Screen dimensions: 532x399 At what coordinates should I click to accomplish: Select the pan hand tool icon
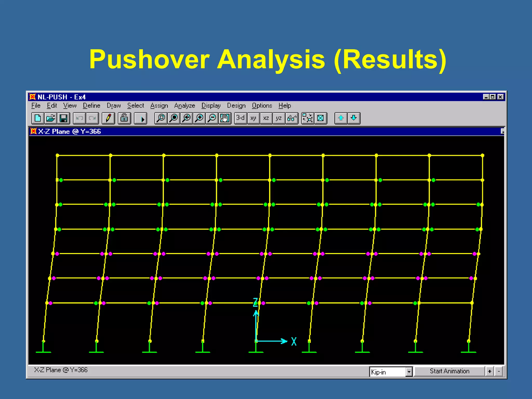(x=225, y=118)
